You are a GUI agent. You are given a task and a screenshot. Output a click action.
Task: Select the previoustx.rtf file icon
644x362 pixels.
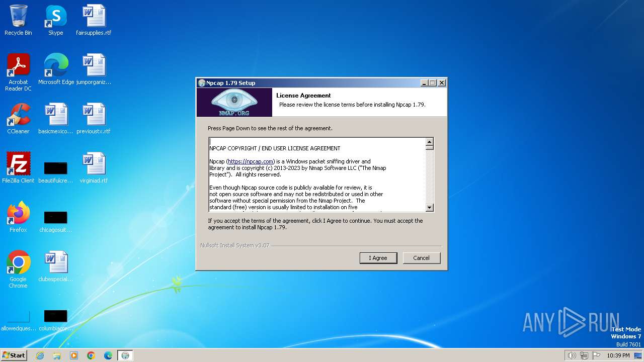pyautogui.click(x=94, y=119)
